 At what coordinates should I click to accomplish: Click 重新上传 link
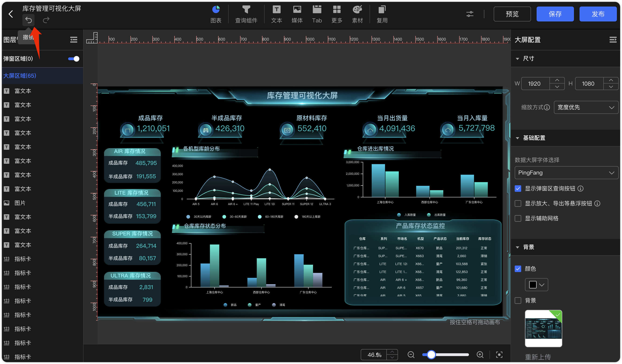pyautogui.click(x=538, y=357)
